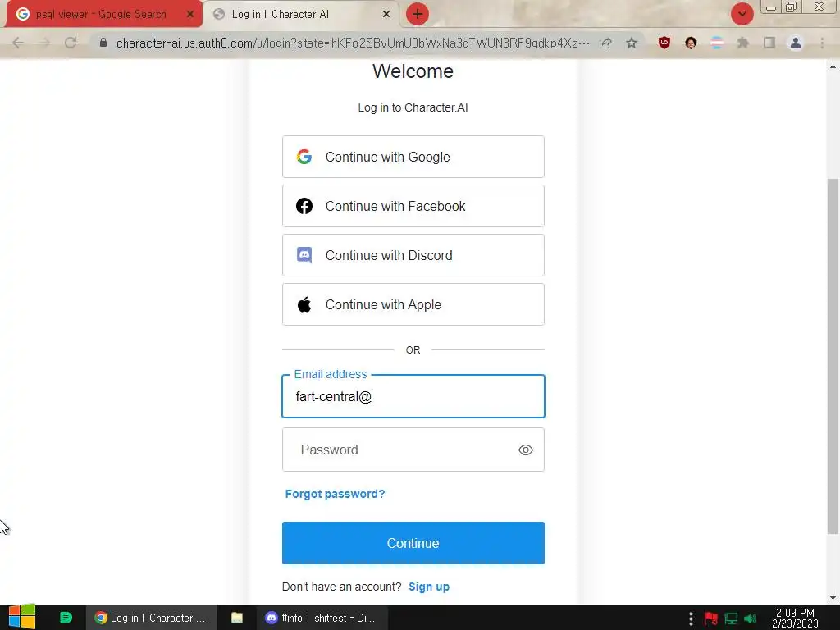Open the Extensions puzzle menu
Image resolution: width=840 pixels, height=630 pixels.
(743, 43)
